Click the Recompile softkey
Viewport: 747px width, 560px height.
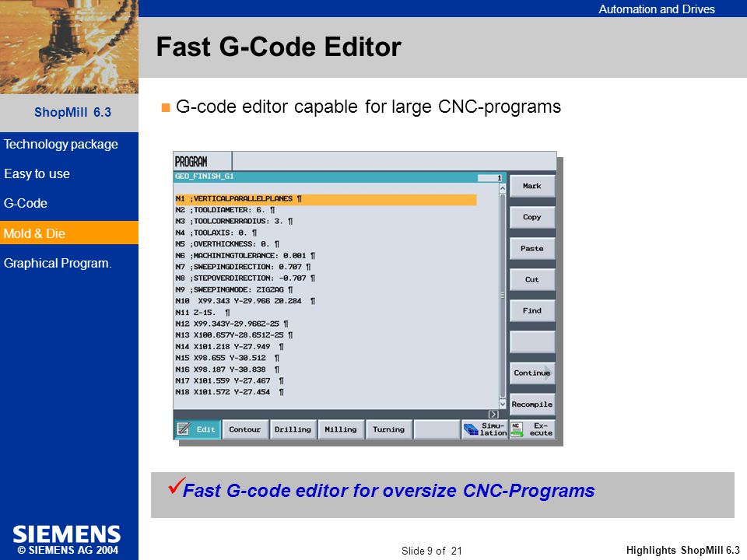point(532,404)
